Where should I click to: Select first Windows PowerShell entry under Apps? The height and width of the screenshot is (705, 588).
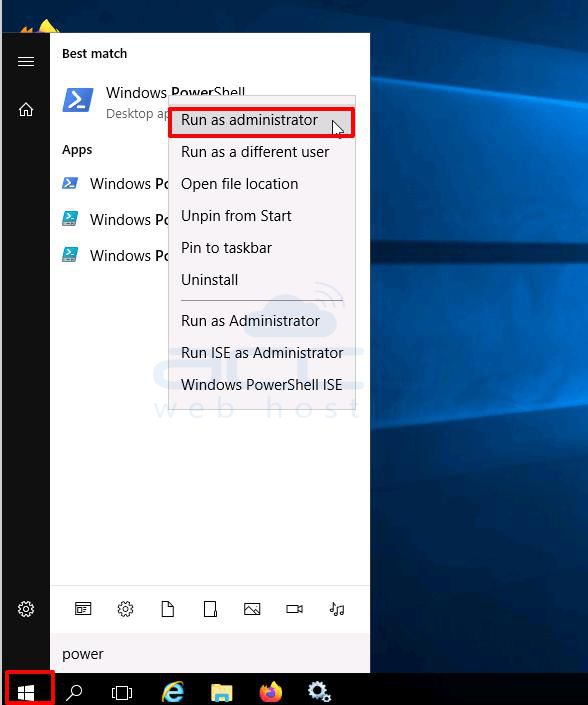pyautogui.click(x=115, y=183)
